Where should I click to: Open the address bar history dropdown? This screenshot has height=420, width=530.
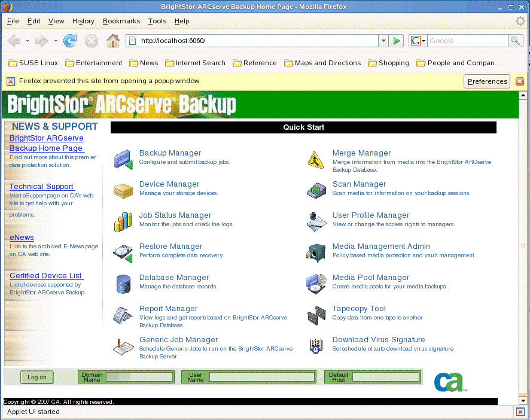click(383, 41)
